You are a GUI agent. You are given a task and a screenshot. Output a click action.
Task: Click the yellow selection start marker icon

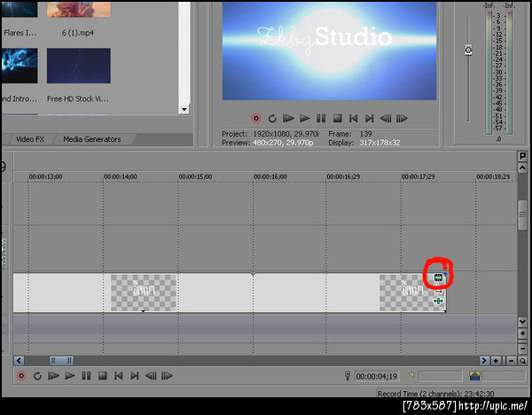(411, 375)
